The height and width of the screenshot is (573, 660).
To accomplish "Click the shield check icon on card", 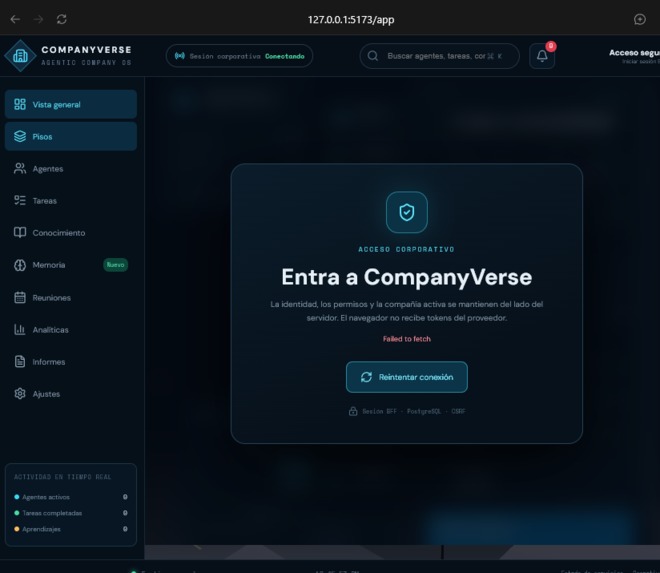I will click(x=407, y=212).
